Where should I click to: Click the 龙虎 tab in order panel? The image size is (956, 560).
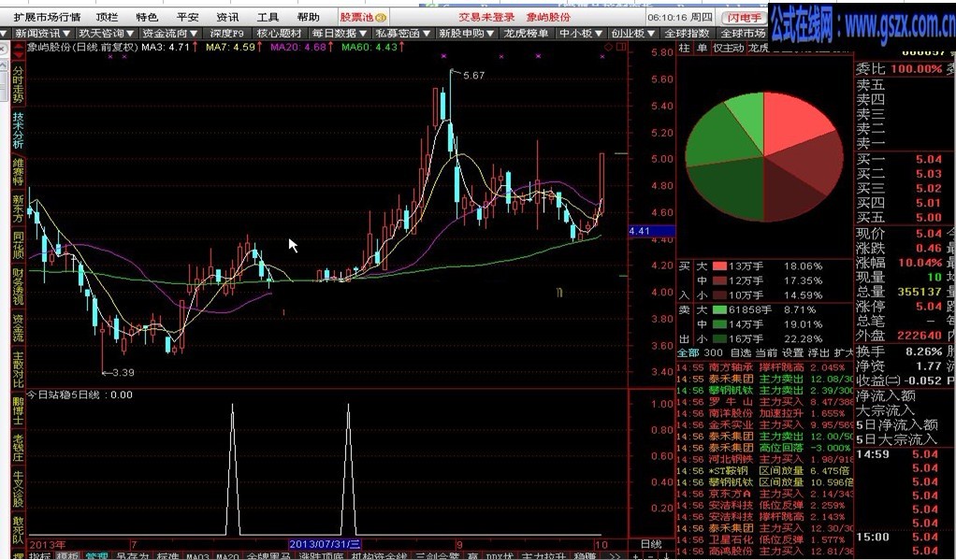coord(759,48)
